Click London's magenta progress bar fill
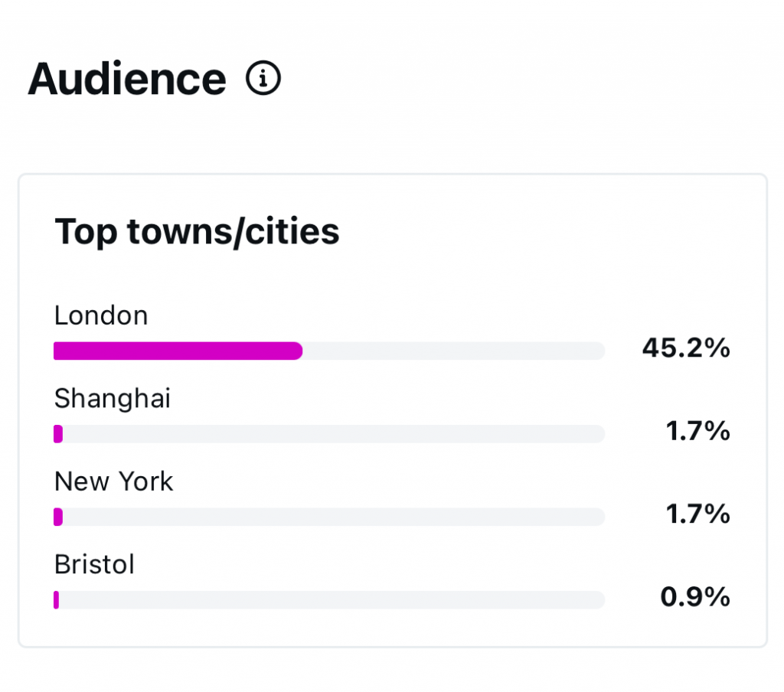The width and height of the screenshot is (784, 692). tap(178, 351)
